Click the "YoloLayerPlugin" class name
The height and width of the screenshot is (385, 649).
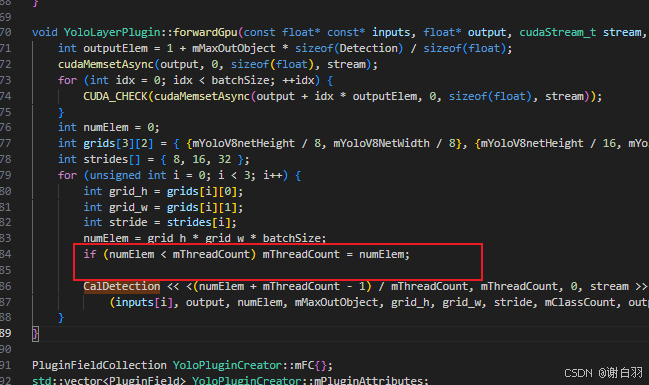click(x=112, y=32)
